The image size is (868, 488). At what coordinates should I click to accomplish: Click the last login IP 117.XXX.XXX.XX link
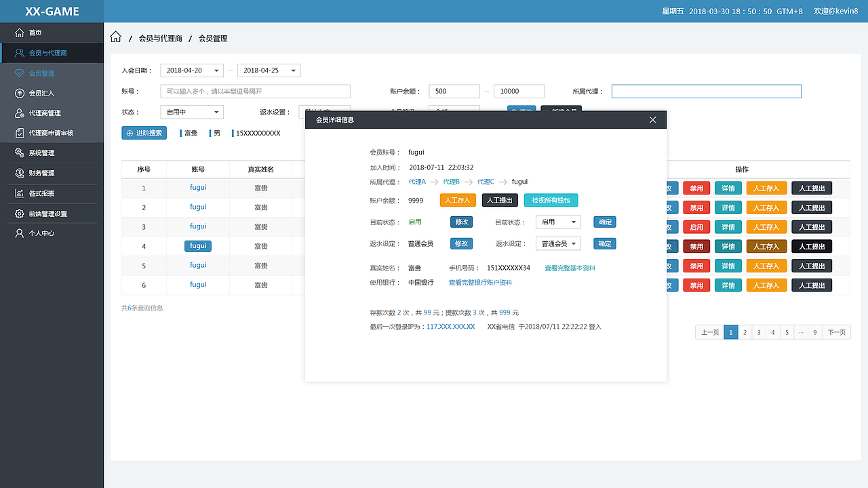pyautogui.click(x=450, y=327)
